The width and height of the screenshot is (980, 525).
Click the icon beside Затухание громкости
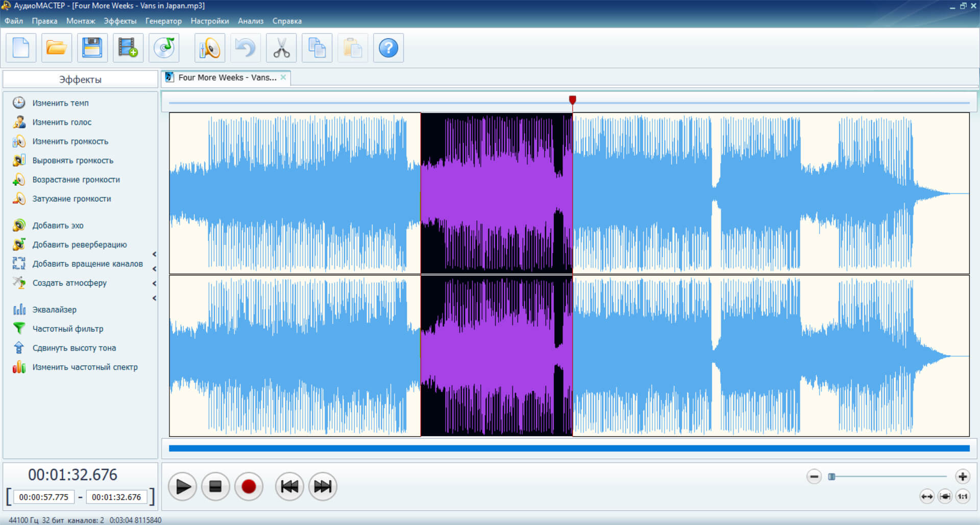pos(19,198)
